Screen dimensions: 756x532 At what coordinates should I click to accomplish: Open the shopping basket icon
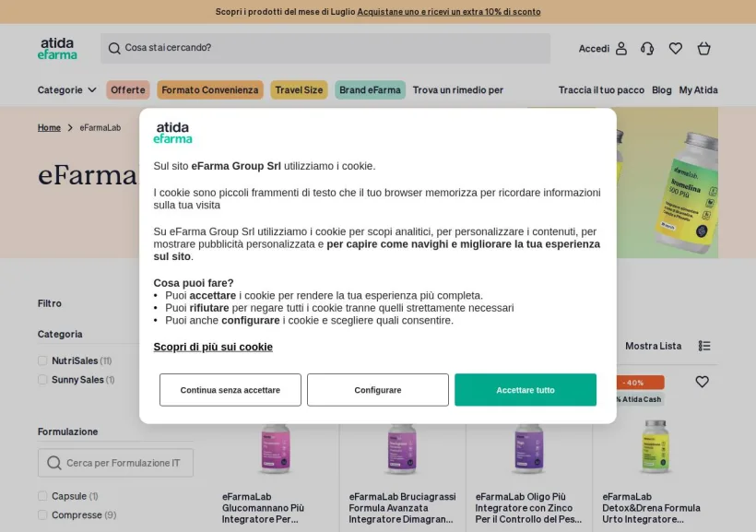pos(704,49)
